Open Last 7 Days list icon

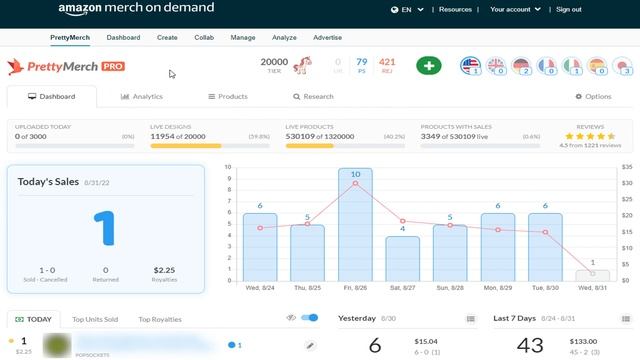tap(626, 318)
